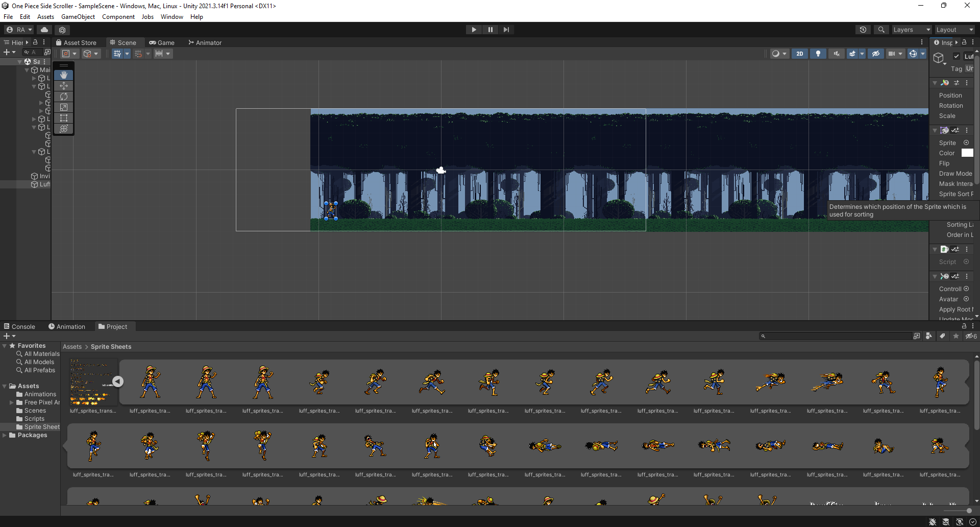Select the Move tool in overlay

[64, 86]
